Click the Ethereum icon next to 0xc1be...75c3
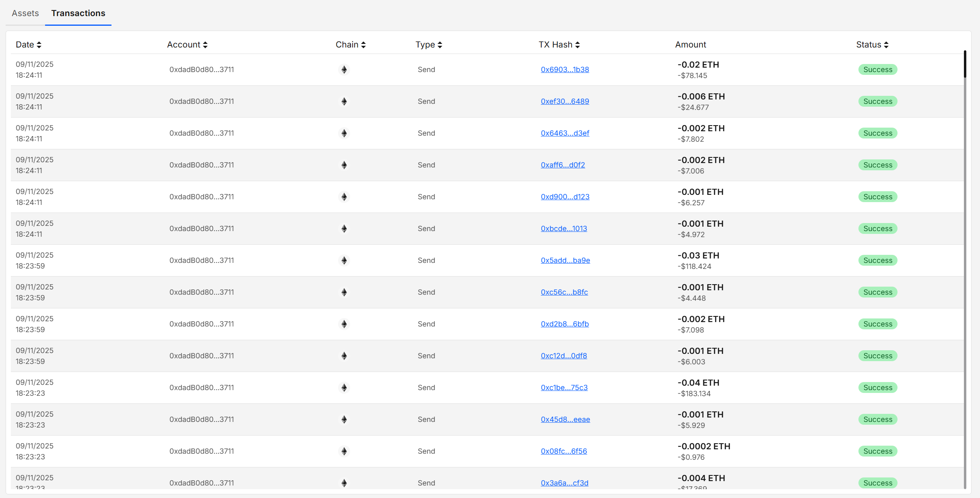The height and width of the screenshot is (498, 980). (344, 387)
